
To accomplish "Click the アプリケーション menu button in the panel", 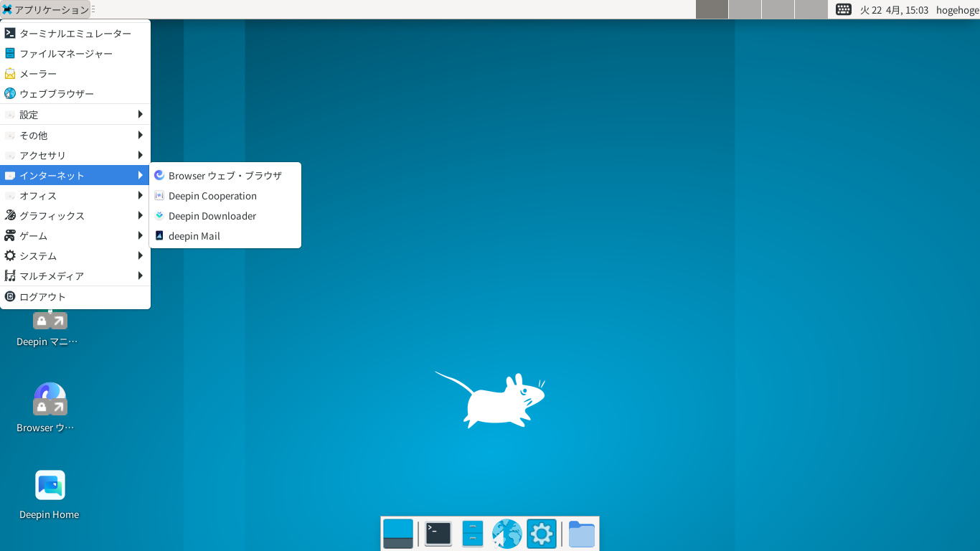I will pyautogui.click(x=45, y=9).
